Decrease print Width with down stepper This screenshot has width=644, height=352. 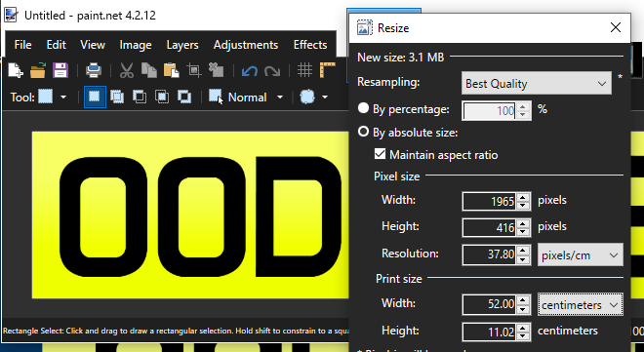(x=522, y=309)
